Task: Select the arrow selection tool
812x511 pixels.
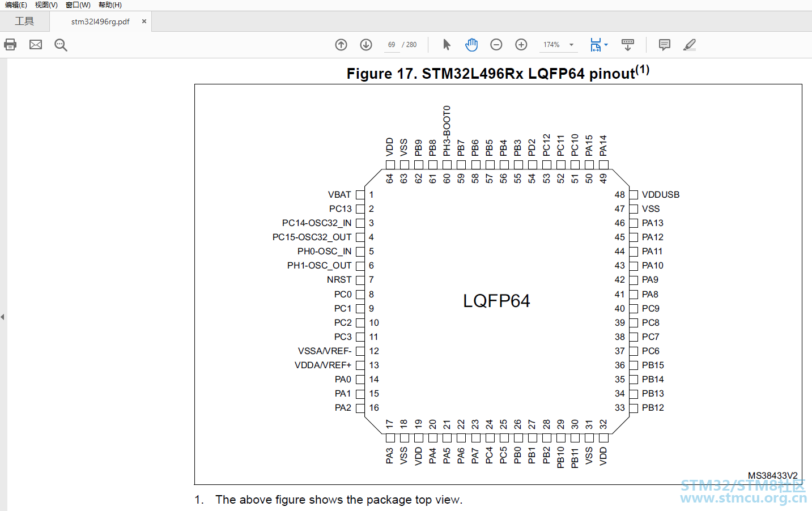Action: point(447,45)
